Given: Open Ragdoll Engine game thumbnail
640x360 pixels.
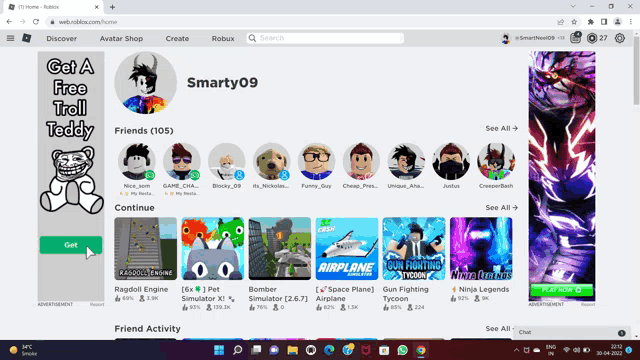Looking at the screenshot, I should coord(146,249).
